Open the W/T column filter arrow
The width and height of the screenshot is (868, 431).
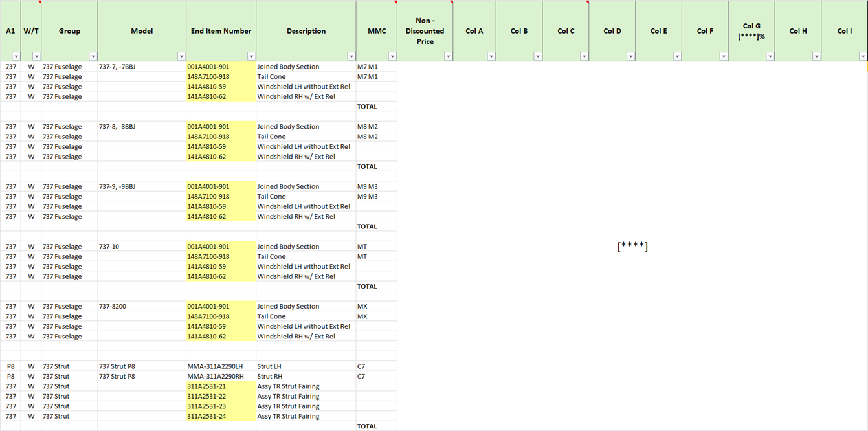pyautogui.click(x=36, y=56)
